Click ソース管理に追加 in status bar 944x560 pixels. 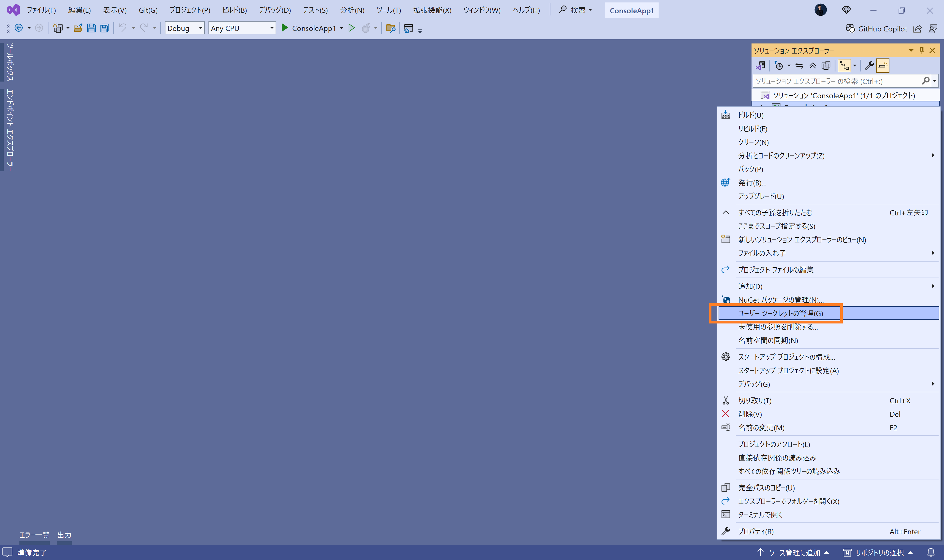pyautogui.click(x=793, y=552)
